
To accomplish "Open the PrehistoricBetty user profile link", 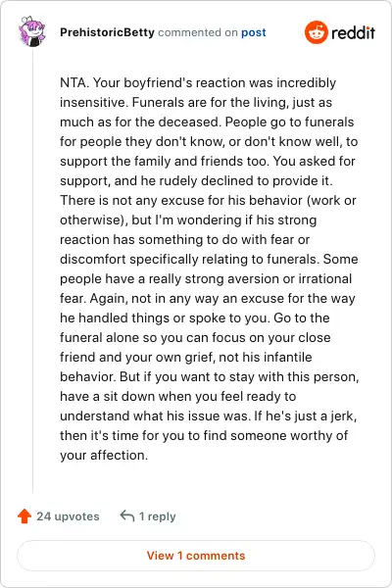I will [107, 32].
